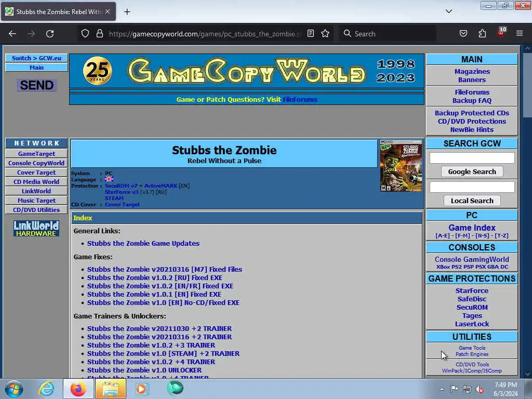Click the page vertical scrollbar thumb
The height and width of the screenshot is (399, 532).
coord(527,85)
